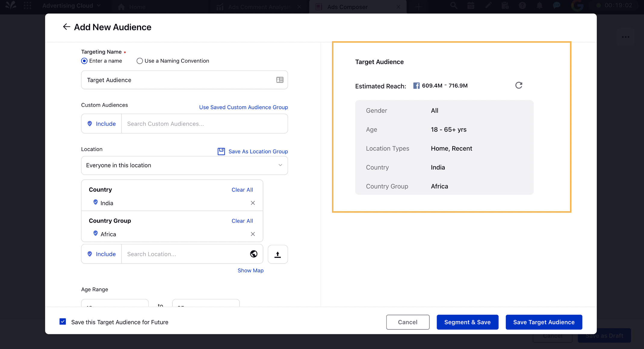Click the Segment & Save button
644x349 pixels.
[467, 322]
